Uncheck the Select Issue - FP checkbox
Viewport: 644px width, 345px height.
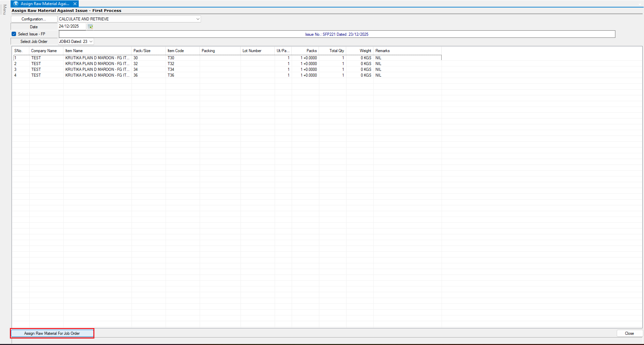(x=14, y=34)
